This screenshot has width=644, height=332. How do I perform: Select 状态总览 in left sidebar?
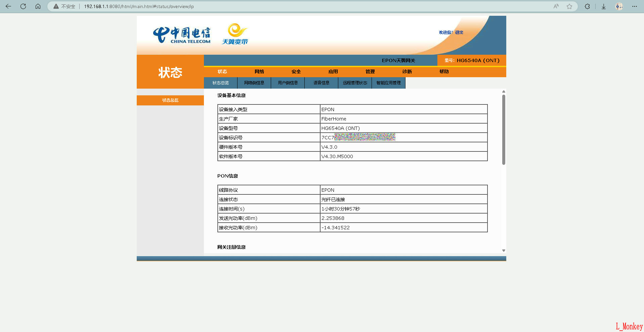point(170,100)
